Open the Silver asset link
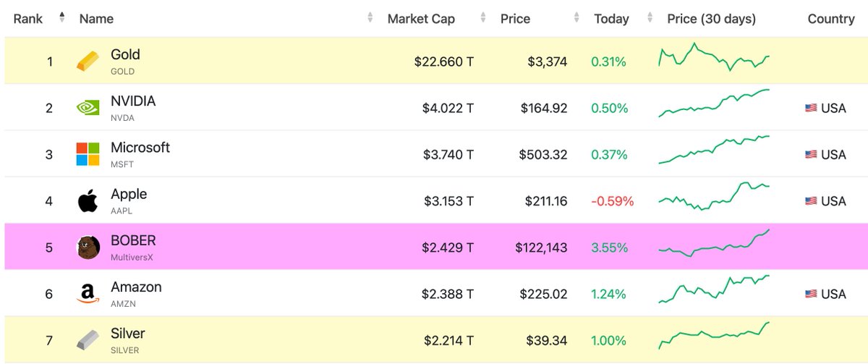 128,333
